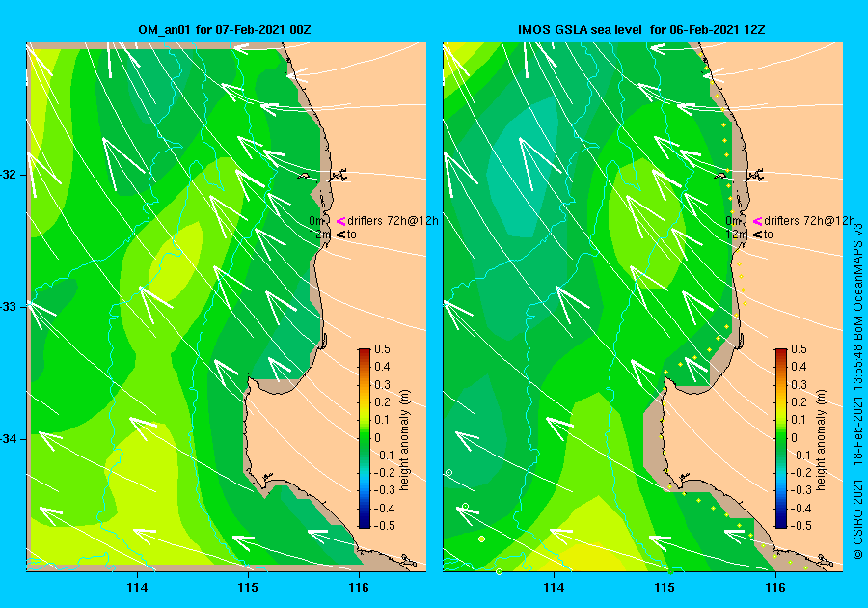Image resolution: width=868 pixels, height=608 pixels.
Task: Click the 0.4 tick on right colorbar
Action: point(799,367)
